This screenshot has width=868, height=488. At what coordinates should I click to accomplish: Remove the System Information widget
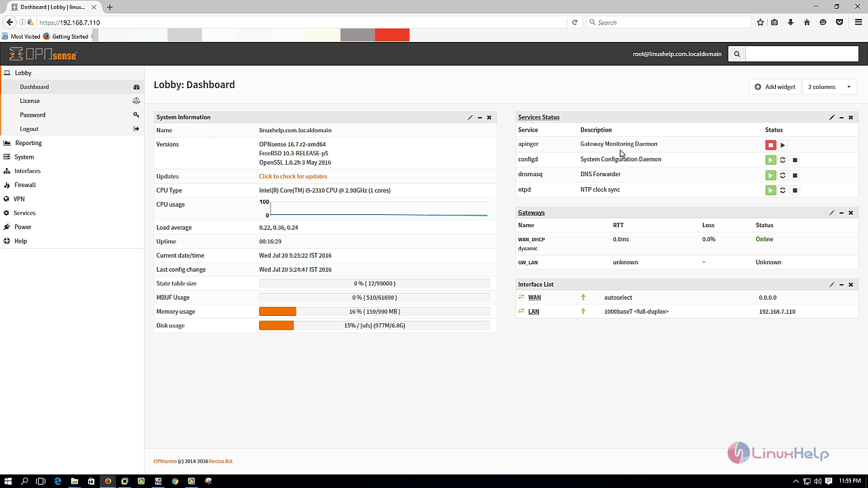[x=489, y=117]
